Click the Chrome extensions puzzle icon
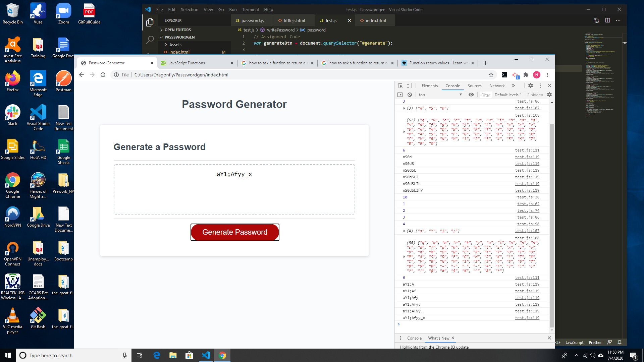 pyautogui.click(x=526, y=75)
